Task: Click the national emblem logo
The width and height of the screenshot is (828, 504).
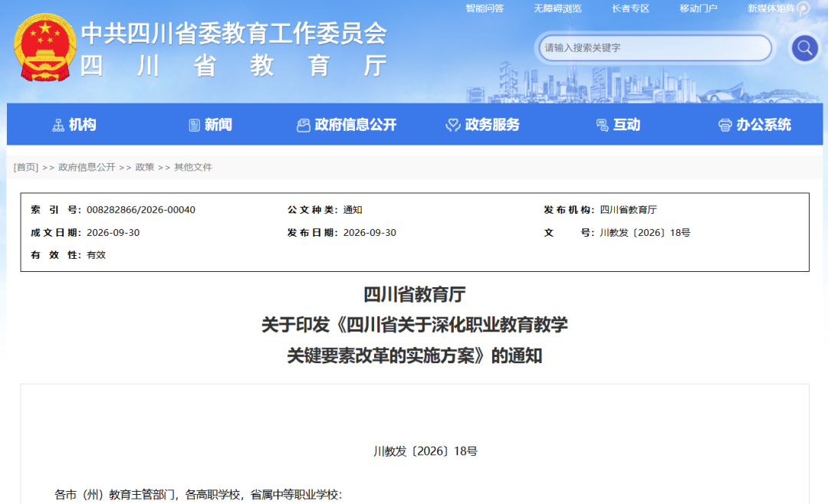Action: (x=45, y=47)
